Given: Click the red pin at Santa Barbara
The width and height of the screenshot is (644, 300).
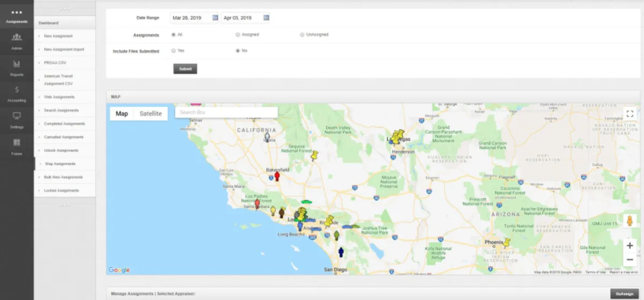Looking at the screenshot, I should 257,203.
